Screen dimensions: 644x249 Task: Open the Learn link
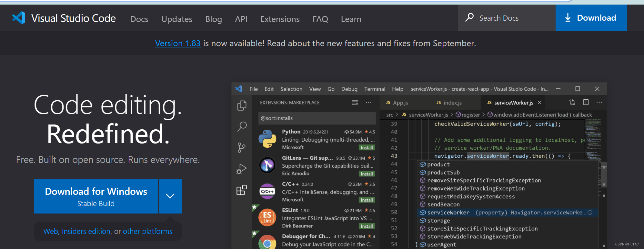(x=351, y=19)
